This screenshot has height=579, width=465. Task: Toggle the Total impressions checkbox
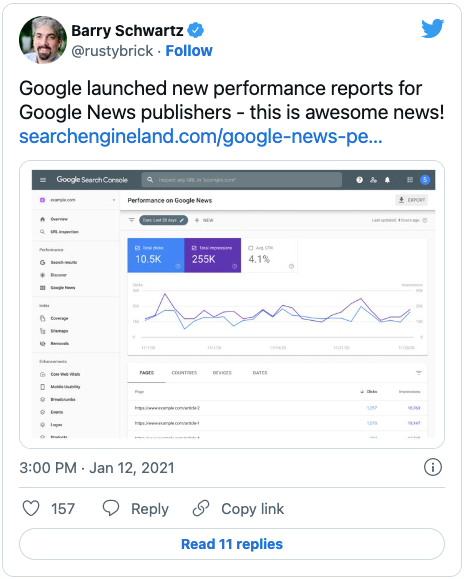tap(194, 248)
